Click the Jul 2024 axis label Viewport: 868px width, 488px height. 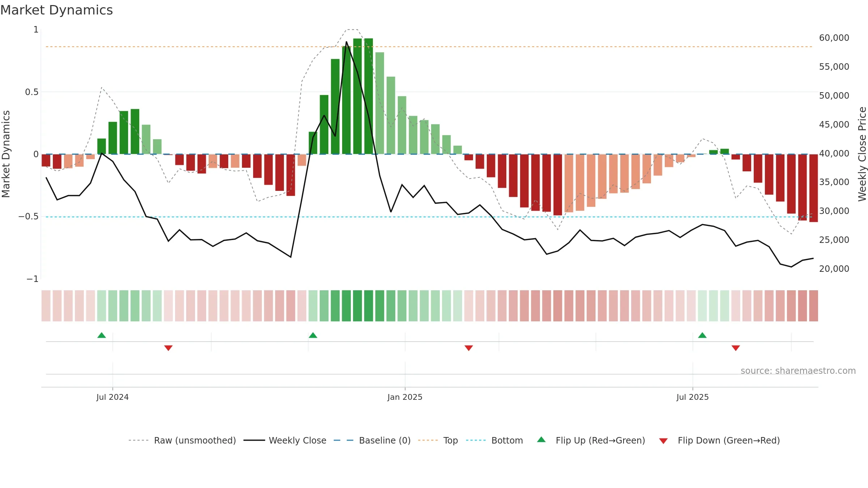[112, 397]
